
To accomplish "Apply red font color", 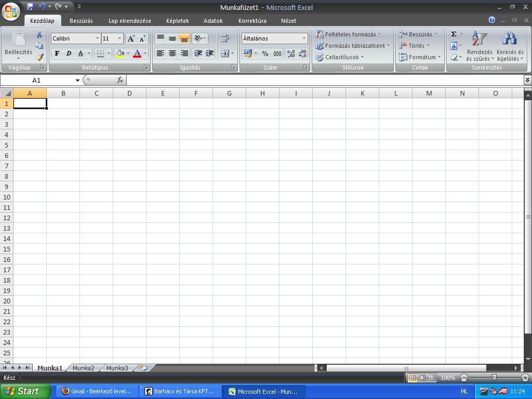I will tap(137, 54).
